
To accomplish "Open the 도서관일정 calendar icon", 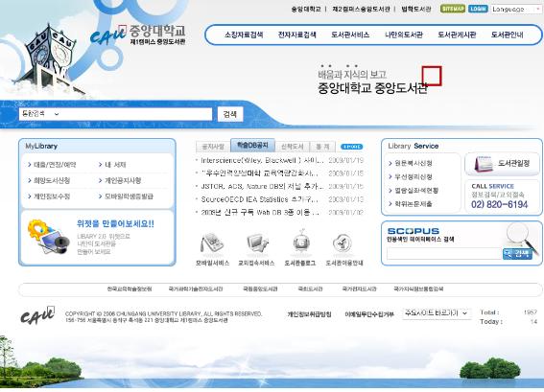I will (502, 164).
